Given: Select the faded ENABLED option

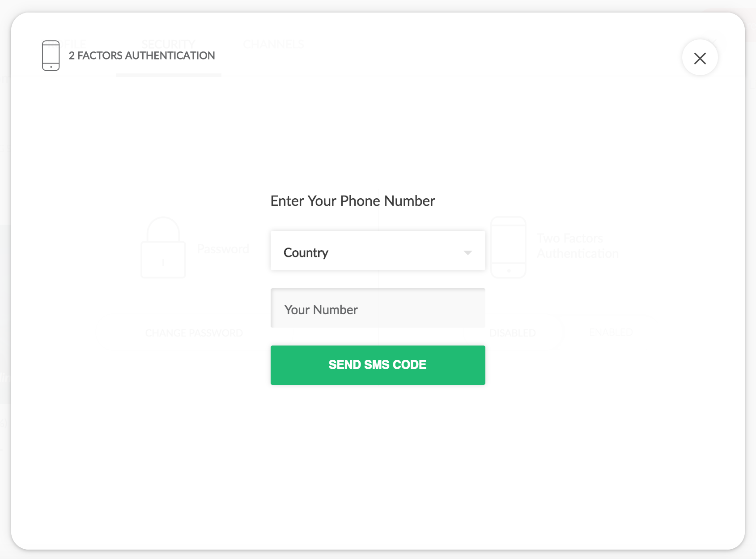Looking at the screenshot, I should 611,333.
